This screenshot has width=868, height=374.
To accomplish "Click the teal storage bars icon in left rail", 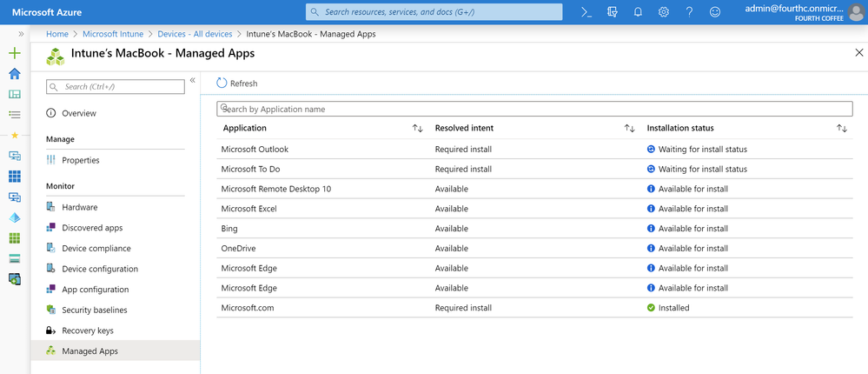I will (15, 258).
